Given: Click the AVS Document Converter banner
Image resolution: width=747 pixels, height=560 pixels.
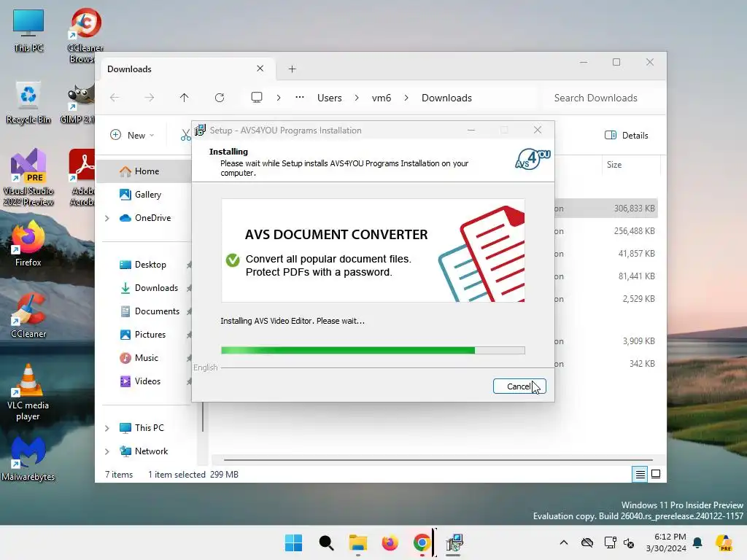Looking at the screenshot, I should [373, 251].
